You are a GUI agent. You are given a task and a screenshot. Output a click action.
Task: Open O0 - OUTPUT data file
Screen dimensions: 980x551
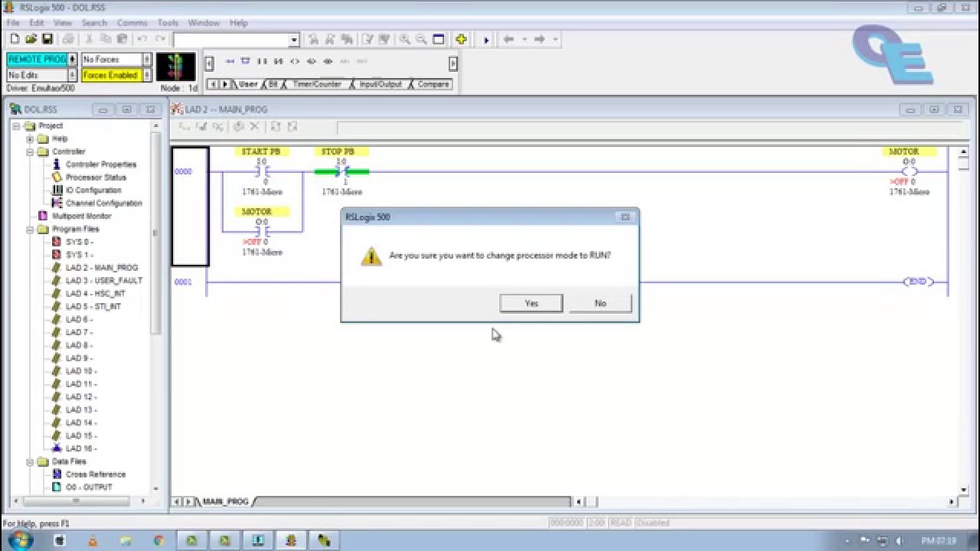point(89,487)
